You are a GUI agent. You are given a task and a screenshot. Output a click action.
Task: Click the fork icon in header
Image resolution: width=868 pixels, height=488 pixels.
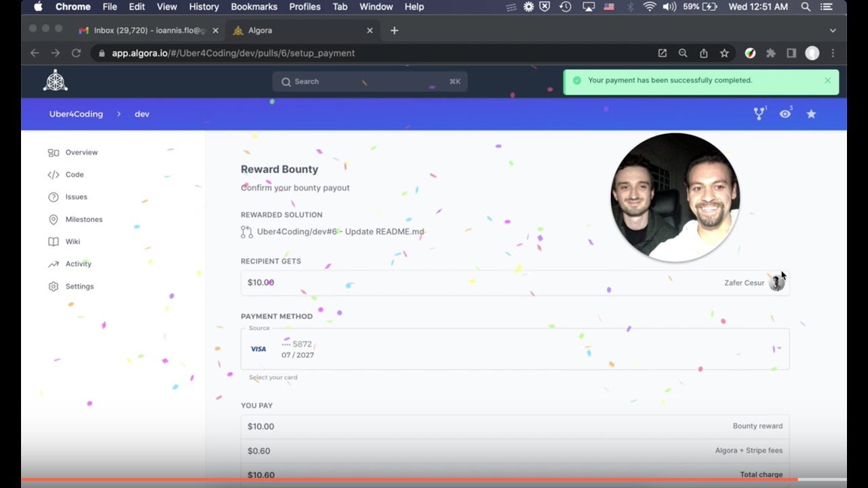click(x=759, y=114)
